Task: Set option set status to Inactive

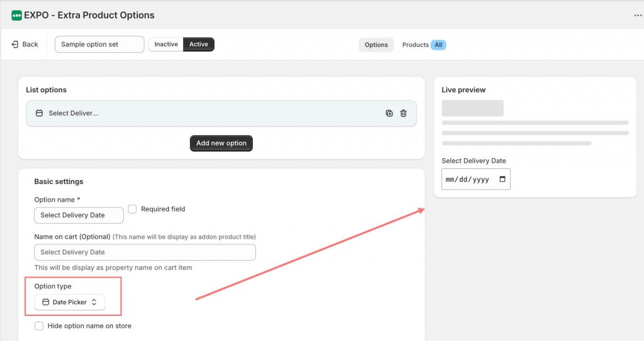Action: pyautogui.click(x=166, y=45)
